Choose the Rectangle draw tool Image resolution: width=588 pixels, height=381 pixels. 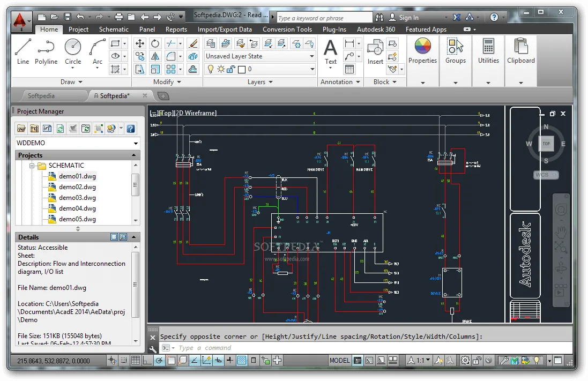pyautogui.click(x=115, y=43)
